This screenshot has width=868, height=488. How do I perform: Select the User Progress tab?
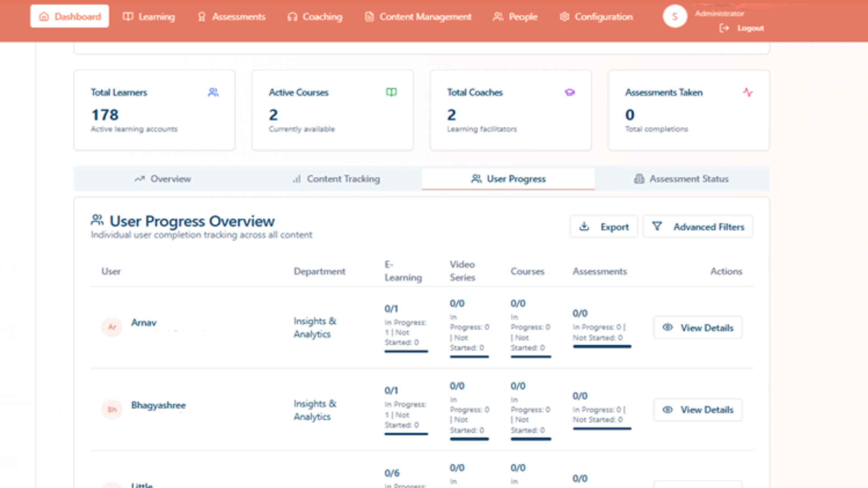pos(508,179)
